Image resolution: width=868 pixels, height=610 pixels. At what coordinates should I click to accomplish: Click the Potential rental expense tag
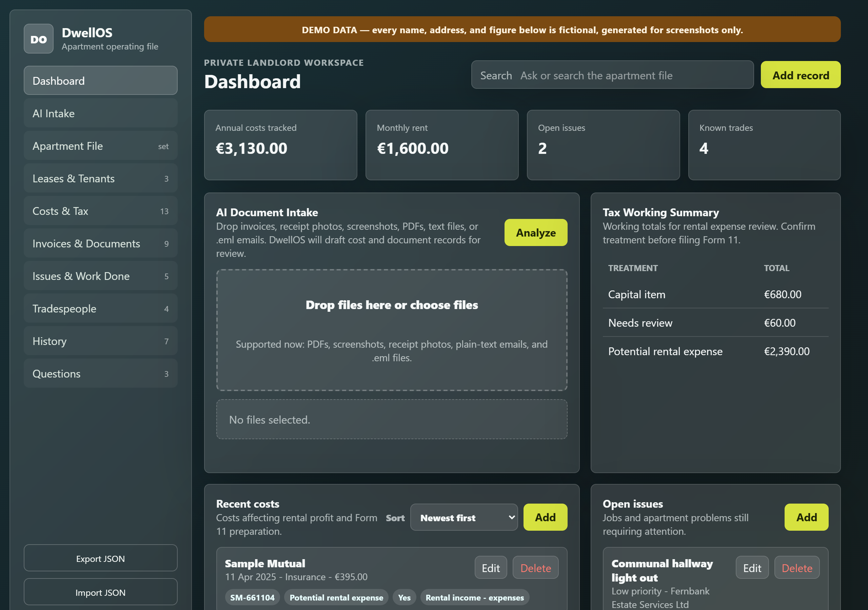pos(336,597)
